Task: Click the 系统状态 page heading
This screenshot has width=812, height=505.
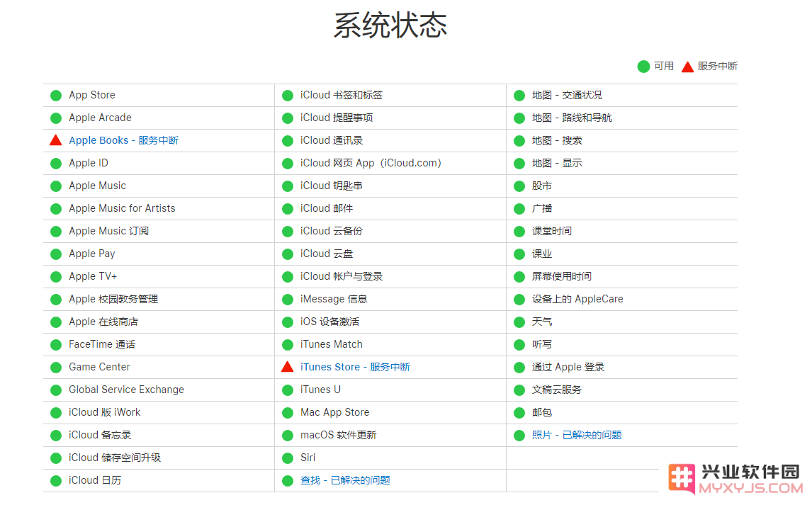Action: pyautogui.click(x=390, y=25)
